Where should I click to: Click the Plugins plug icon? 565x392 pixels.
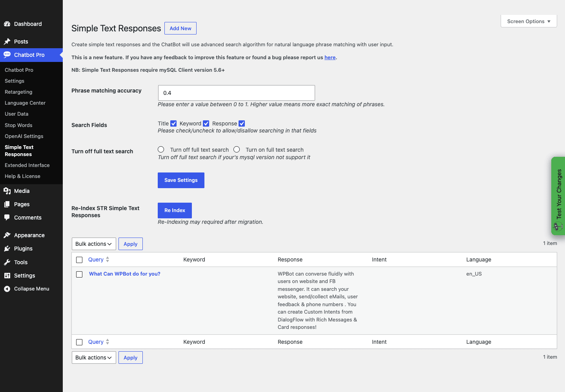coord(7,249)
